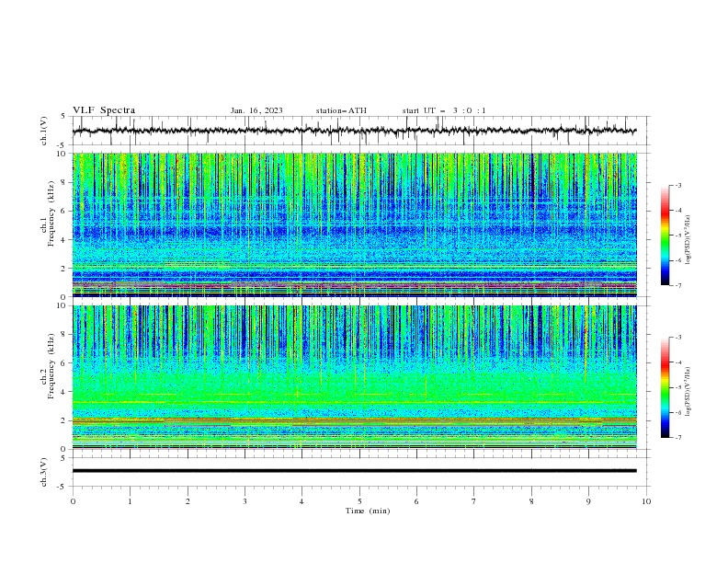Click time axis tick label '8'
The image size is (728, 563).
tap(531, 501)
